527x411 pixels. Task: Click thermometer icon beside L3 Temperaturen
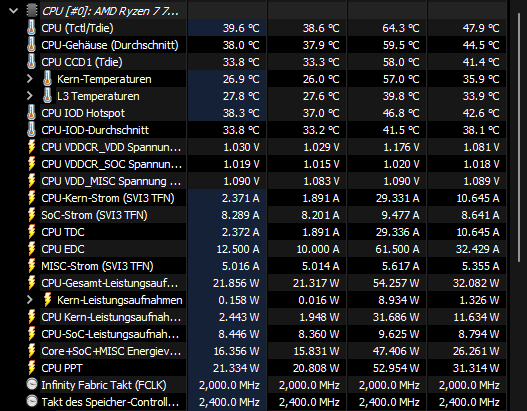[x=47, y=96]
